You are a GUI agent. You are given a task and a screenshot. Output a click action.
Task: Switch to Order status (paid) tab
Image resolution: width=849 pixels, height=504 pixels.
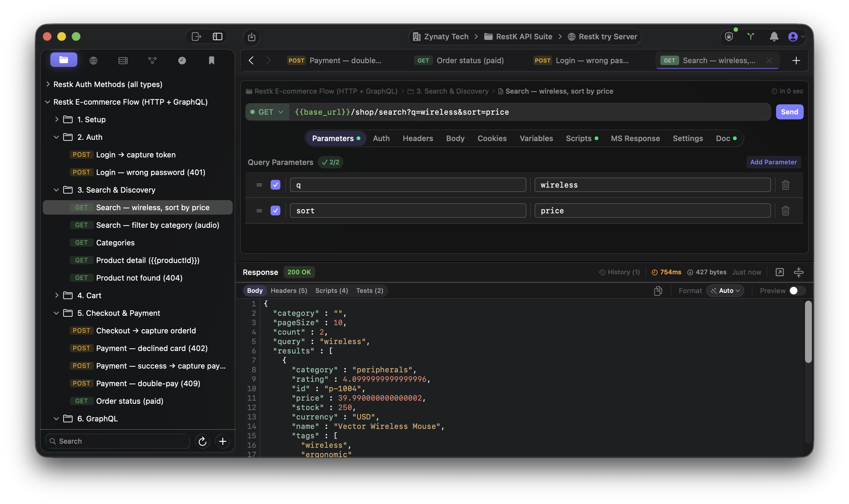(x=459, y=60)
